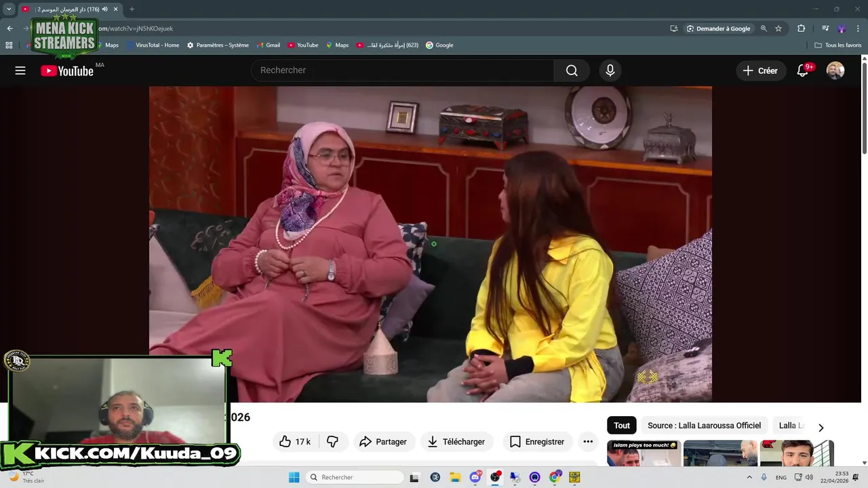This screenshot has width=868, height=488.
Task: Click the YouTube Rechercher search field
Action: [x=403, y=70]
